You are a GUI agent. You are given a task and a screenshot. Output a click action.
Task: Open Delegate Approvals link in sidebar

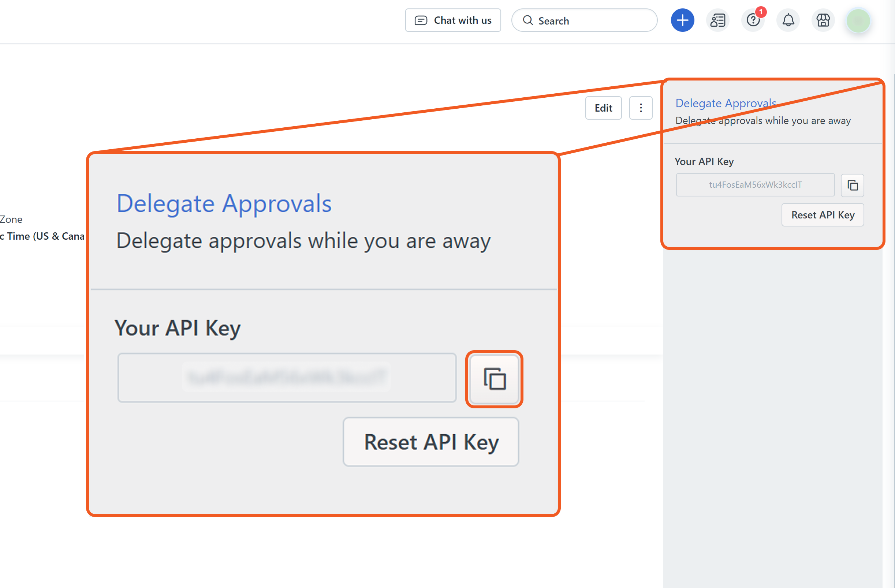[x=726, y=103]
